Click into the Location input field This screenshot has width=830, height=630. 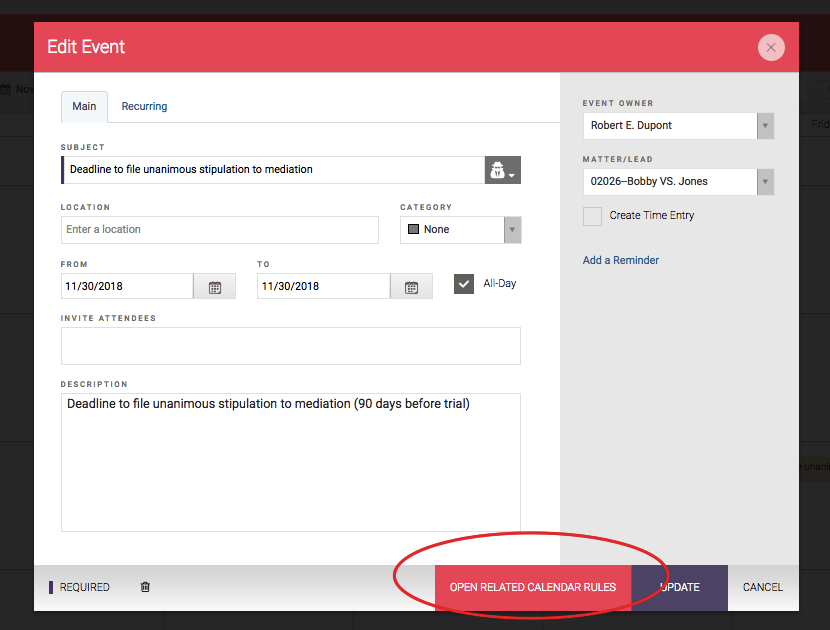(219, 230)
